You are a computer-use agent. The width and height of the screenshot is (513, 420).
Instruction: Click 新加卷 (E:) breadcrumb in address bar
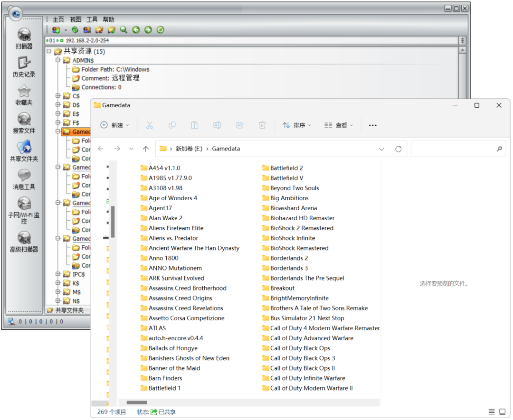point(189,149)
